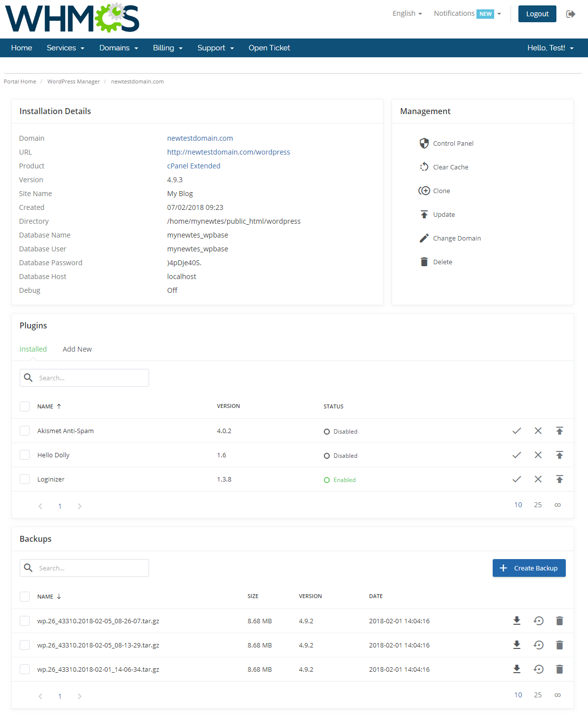This screenshot has width=588, height=725.
Task: Open the newtestdomain.com domain link
Action: point(200,138)
